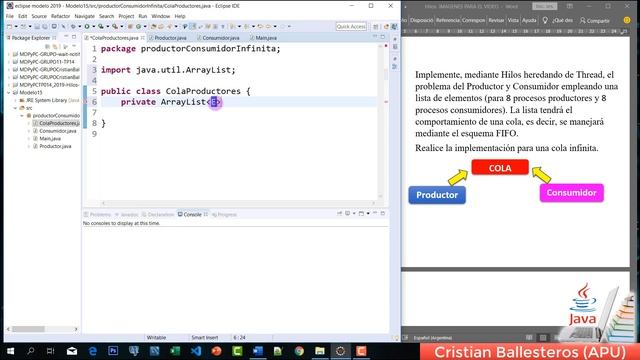Viewport: 640px width, 360px height.
Task: Open Mail app from taskbar
Action: (x=72, y=351)
